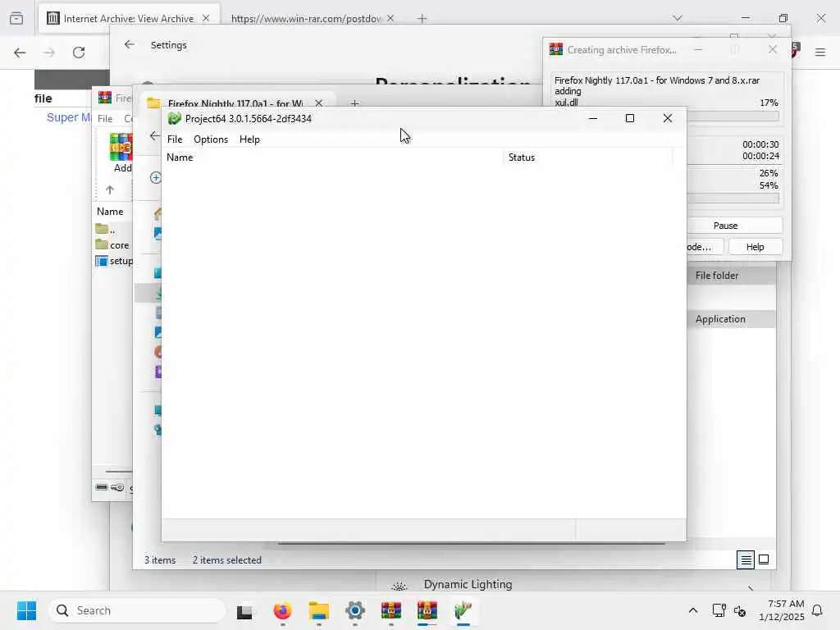
Task: Switch File Explorer to large icons view
Action: tap(764, 559)
